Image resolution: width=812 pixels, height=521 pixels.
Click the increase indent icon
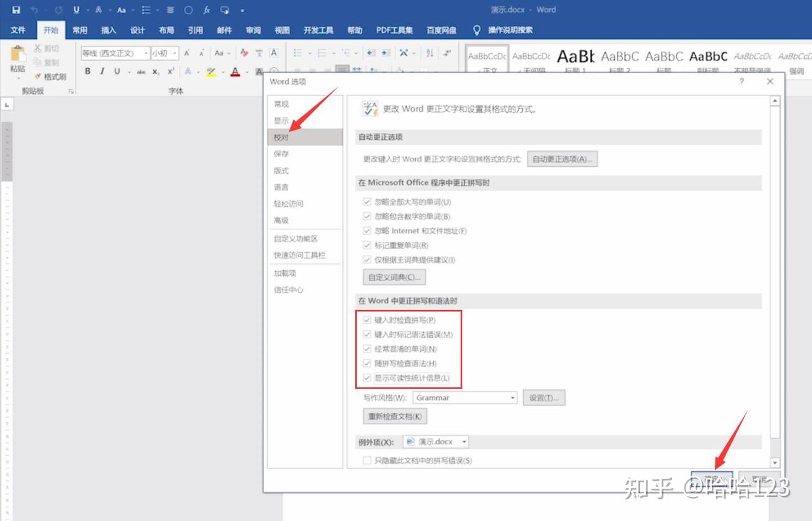(385, 53)
